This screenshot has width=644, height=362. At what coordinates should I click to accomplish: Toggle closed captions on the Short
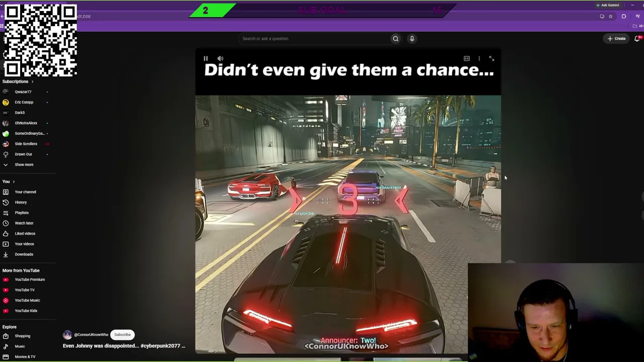(467, 59)
